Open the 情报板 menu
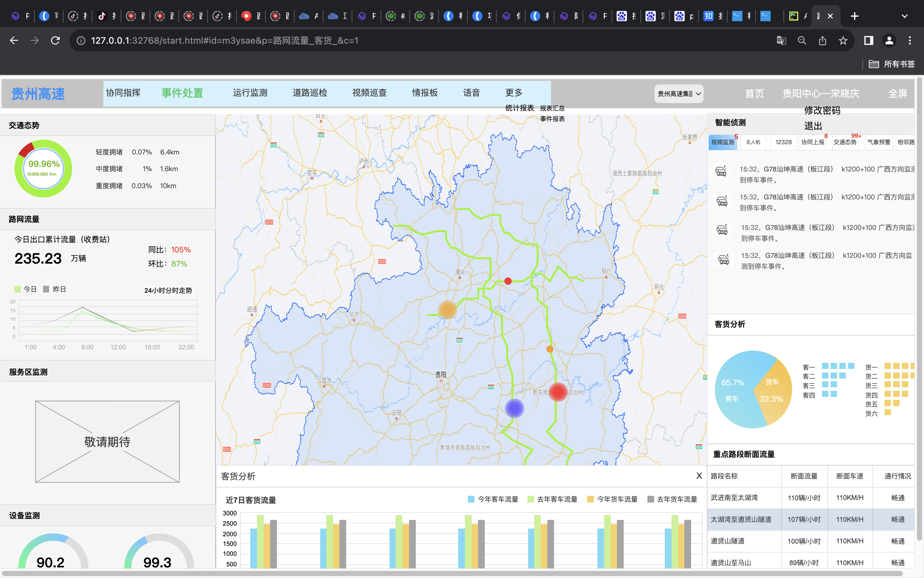This screenshot has height=578, width=924. click(424, 93)
